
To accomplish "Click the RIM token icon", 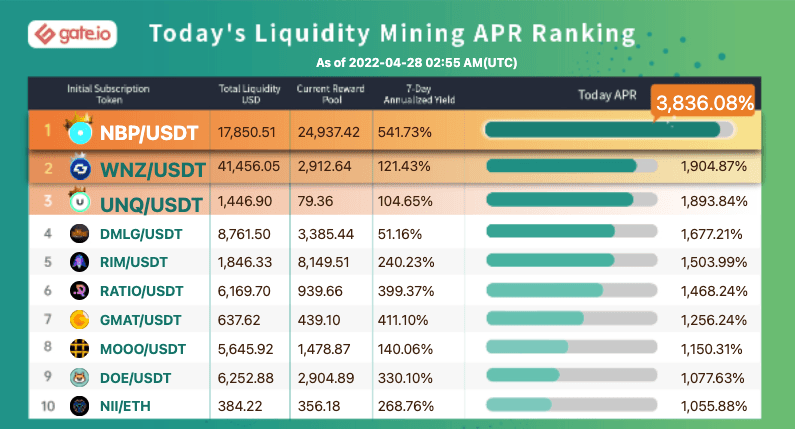I will coord(79,262).
